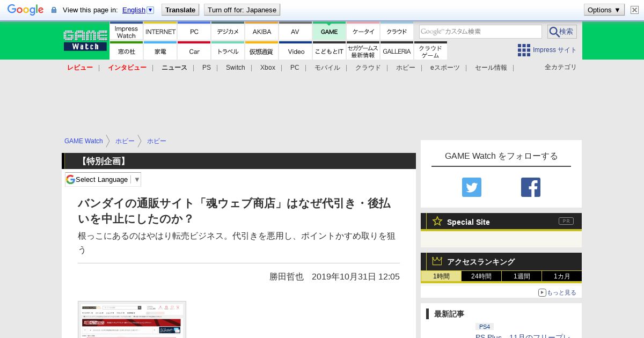Click the もっと見る link
The width and height of the screenshot is (644, 338).
coord(558,292)
